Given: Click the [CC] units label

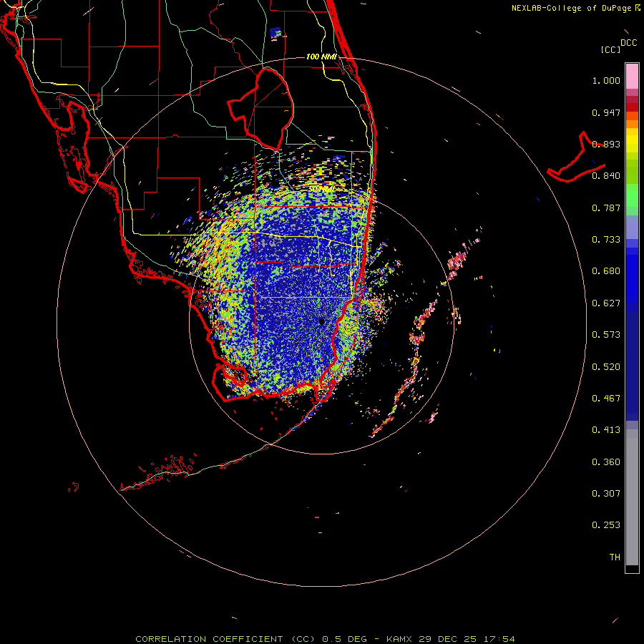Looking at the screenshot, I should point(610,49).
